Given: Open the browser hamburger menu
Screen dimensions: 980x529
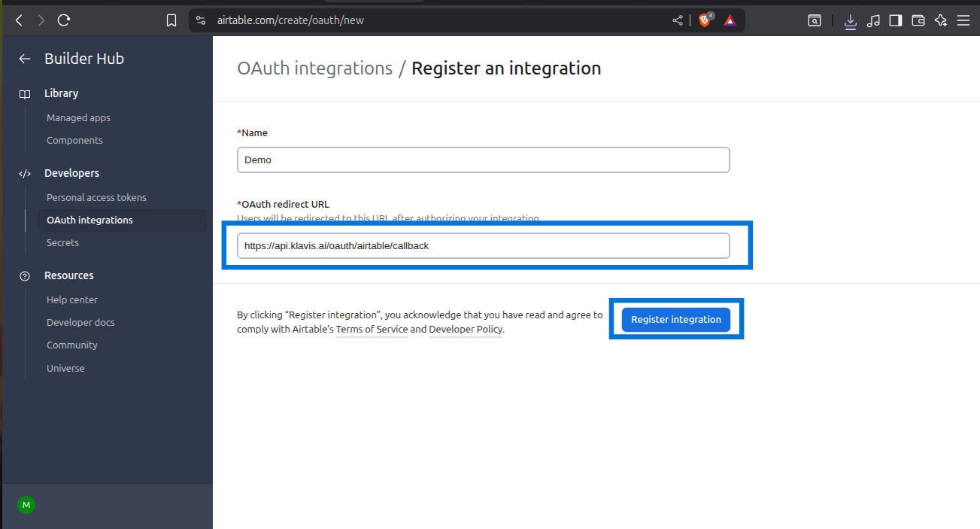Looking at the screenshot, I should coord(963,21).
